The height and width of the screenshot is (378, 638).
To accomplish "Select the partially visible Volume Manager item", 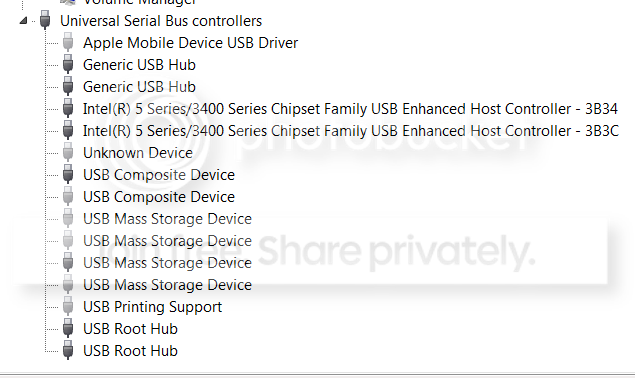I will [139, 2].
